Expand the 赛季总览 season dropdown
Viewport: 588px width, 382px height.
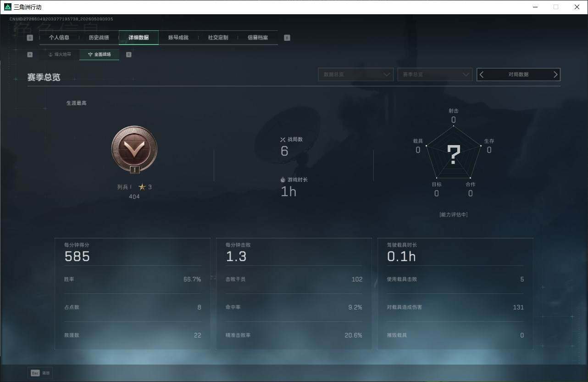tap(435, 74)
